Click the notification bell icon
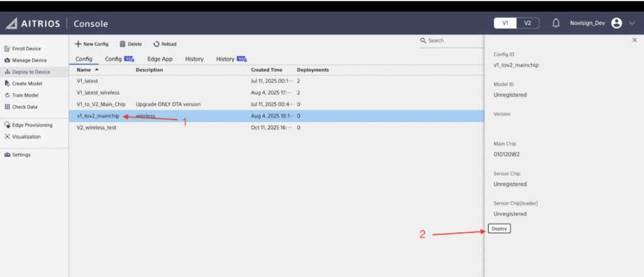Image resolution: width=644 pixels, height=277 pixels. [556, 23]
